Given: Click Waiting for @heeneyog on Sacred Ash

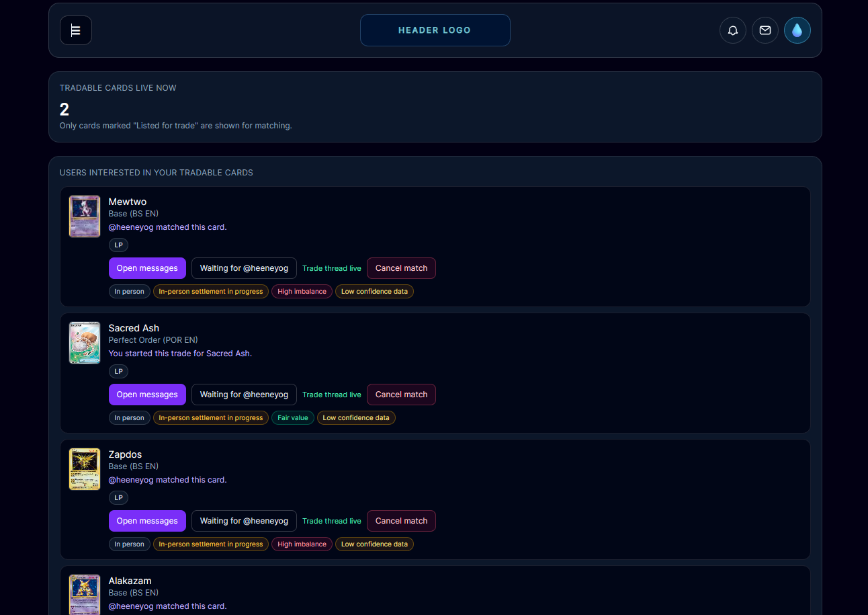Looking at the screenshot, I should coord(244,395).
